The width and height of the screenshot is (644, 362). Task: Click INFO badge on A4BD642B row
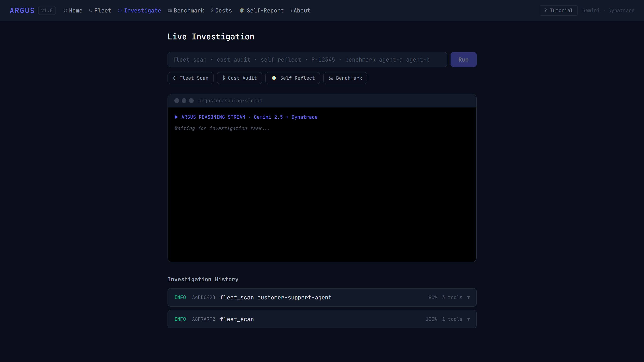point(180,297)
